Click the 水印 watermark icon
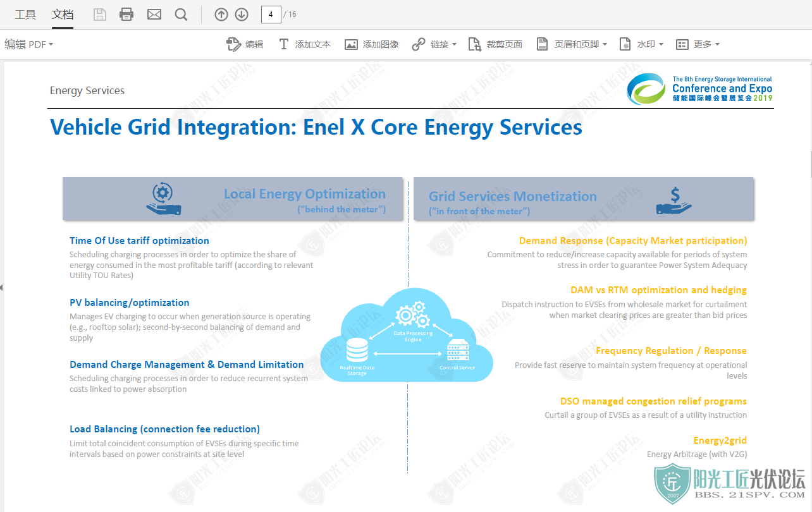Screen dimensions: 812x512 625,44
